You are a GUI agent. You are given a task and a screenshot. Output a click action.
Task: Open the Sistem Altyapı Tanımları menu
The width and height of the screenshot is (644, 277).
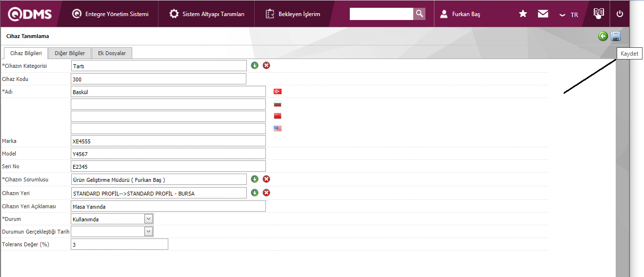[x=207, y=14]
